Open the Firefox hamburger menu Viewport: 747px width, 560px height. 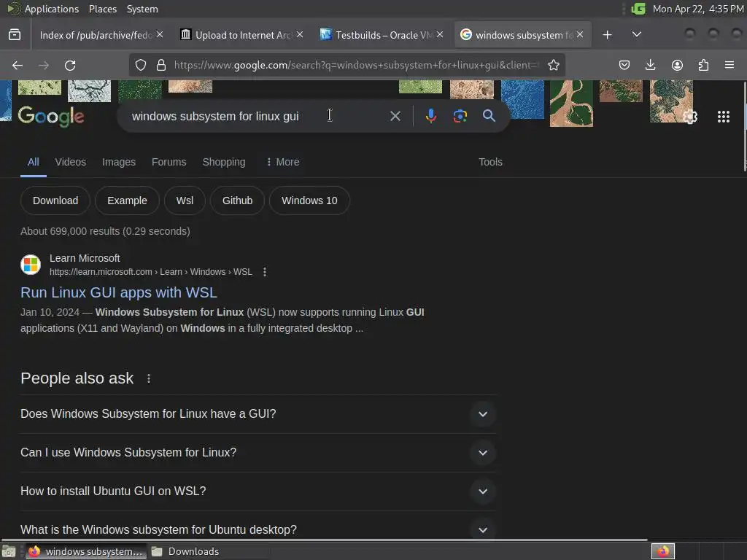point(729,65)
